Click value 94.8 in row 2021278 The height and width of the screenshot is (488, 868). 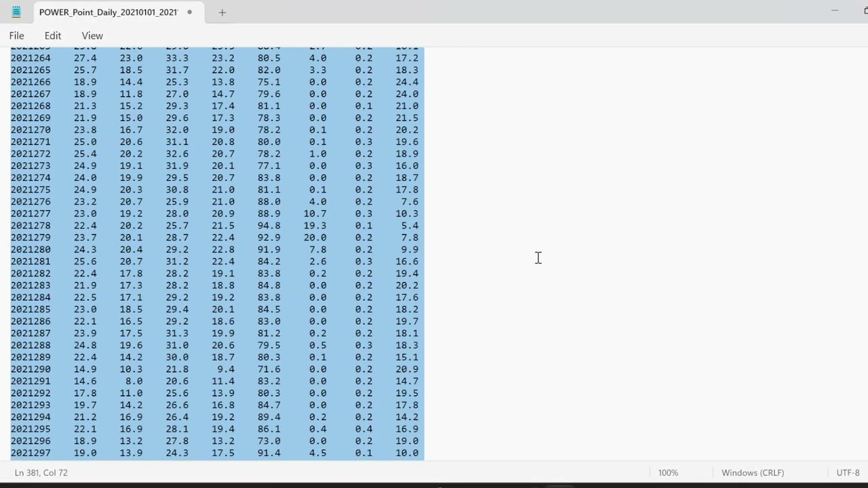tap(269, 226)
